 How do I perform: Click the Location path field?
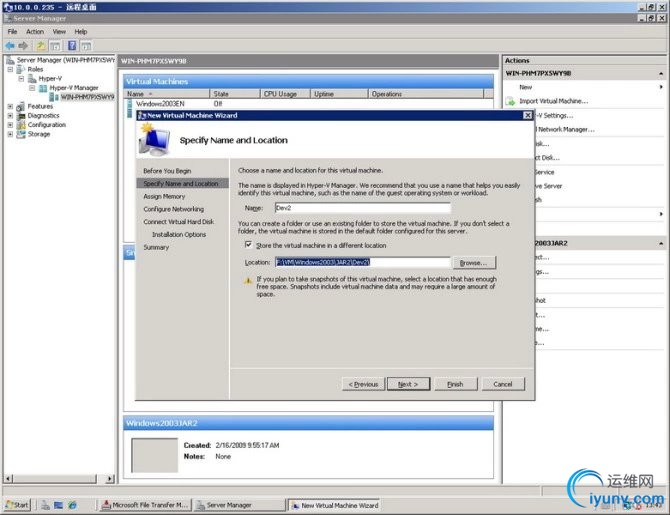pos(363,262)
